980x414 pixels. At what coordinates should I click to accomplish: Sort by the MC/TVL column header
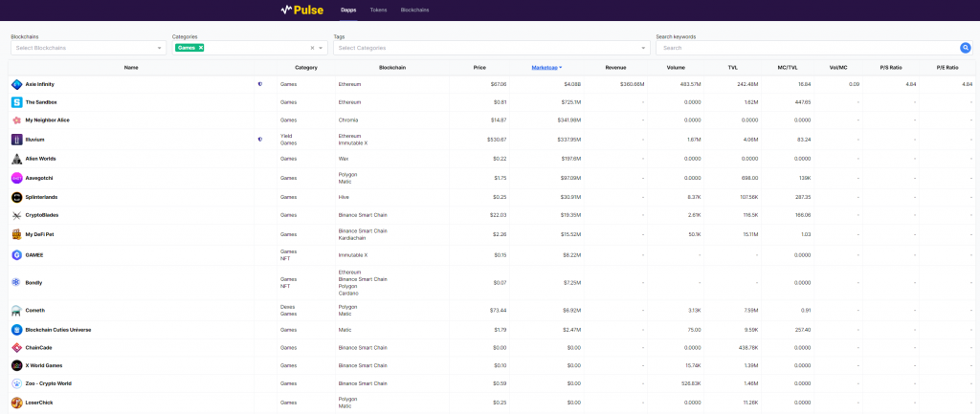tap(789, 67)
